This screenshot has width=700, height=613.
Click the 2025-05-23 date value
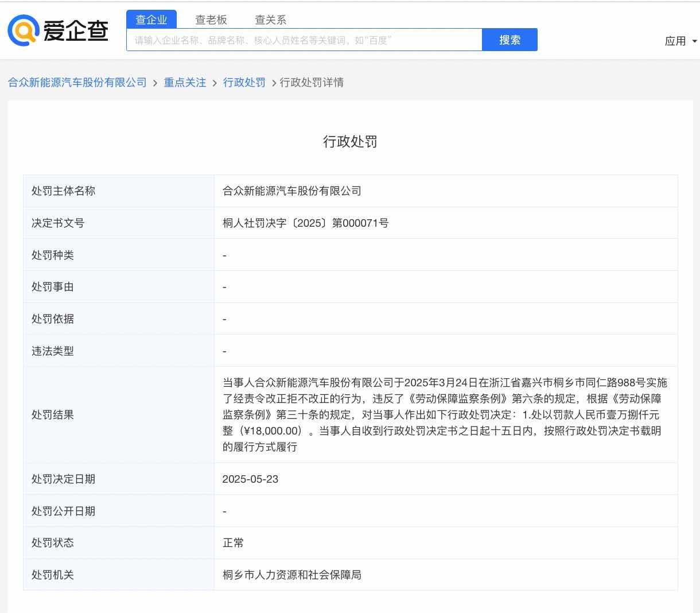(250, 479)
